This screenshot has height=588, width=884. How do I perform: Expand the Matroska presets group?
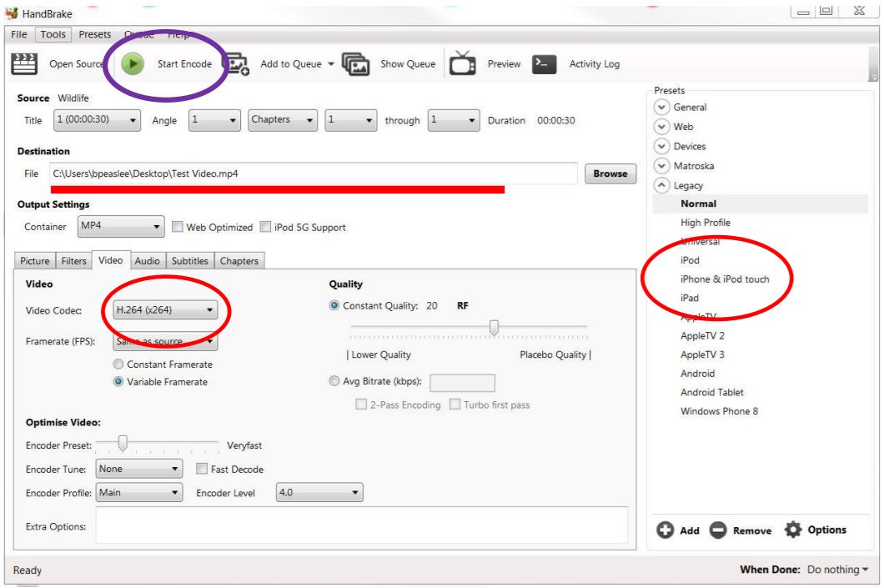coord(661,166)
